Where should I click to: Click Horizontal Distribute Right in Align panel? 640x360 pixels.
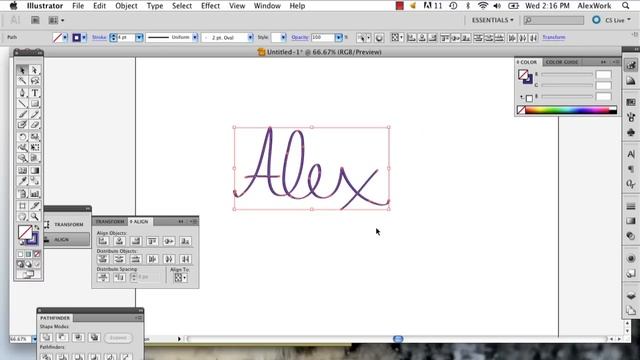coord(185,259)
